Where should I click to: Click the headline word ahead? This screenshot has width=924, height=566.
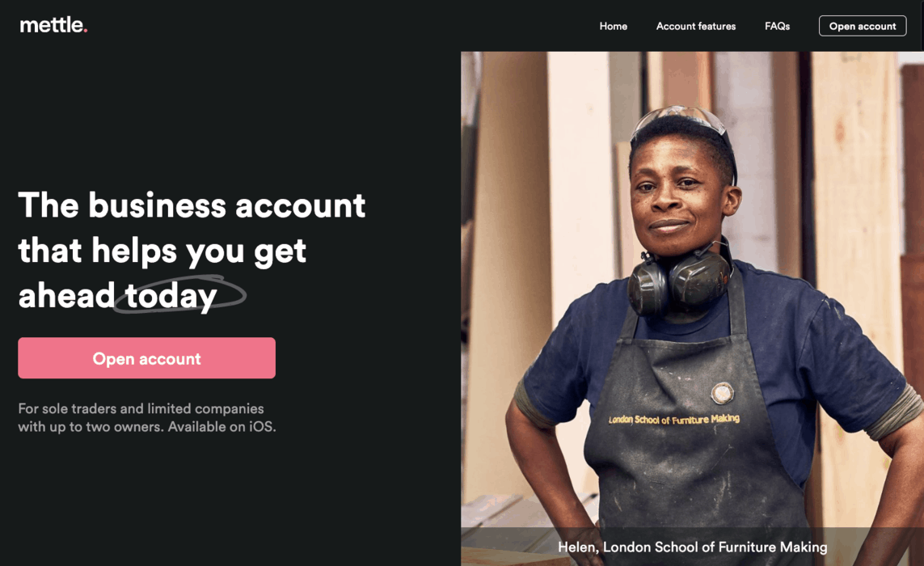click(x=66, y=296)
